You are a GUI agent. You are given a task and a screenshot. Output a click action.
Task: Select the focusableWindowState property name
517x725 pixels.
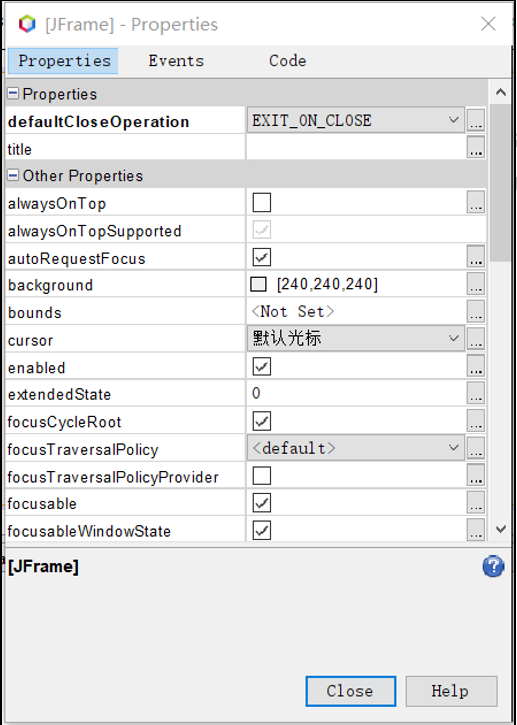point(89,531)
